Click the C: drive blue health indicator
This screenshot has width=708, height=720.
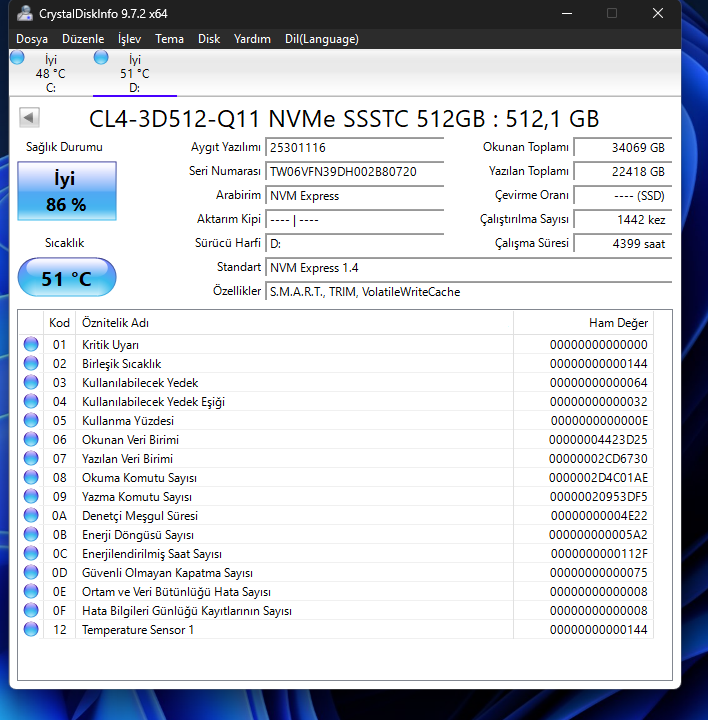(17, 57)
